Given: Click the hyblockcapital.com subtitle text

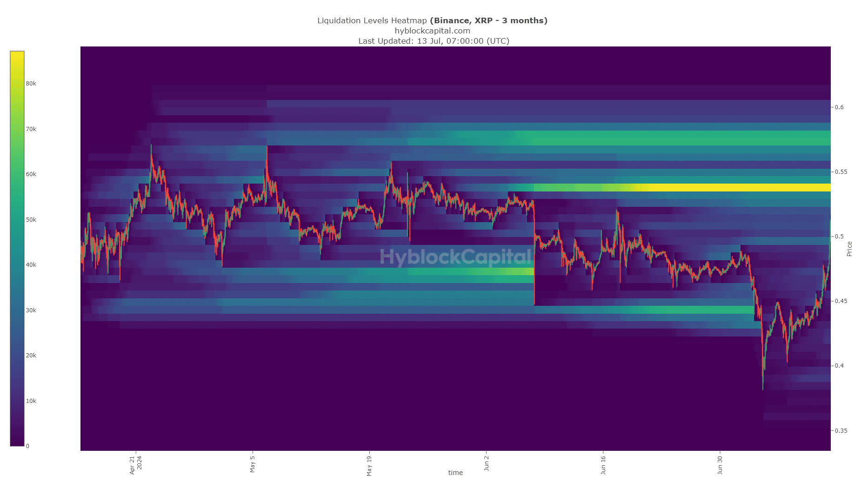Looking at the screenshot, I should pyautogui.click(x=432, y=31).
